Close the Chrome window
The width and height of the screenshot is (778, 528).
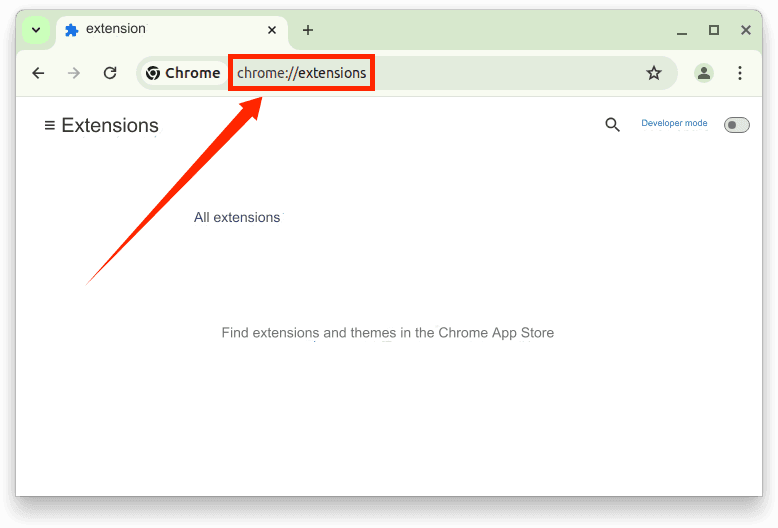pos(746,30)
